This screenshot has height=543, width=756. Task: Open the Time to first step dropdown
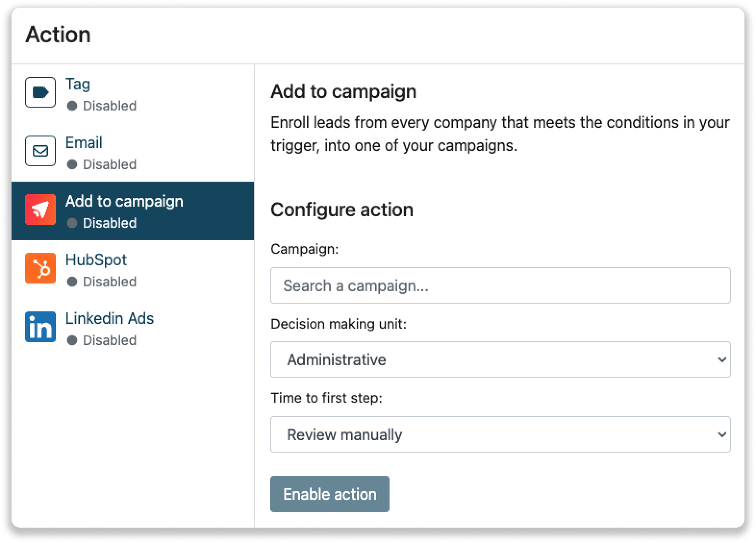pyautogui.click(x=500, y=434)
